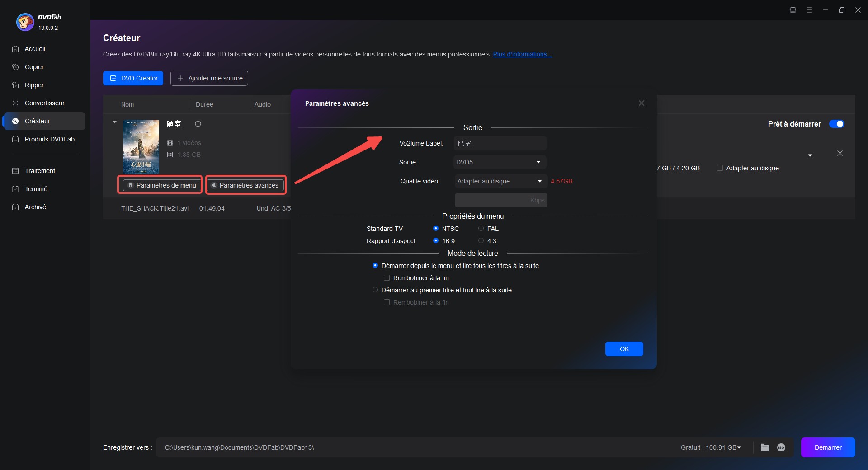
Task: Click Ajouter une source button
Action: click(x=209, y=78)
